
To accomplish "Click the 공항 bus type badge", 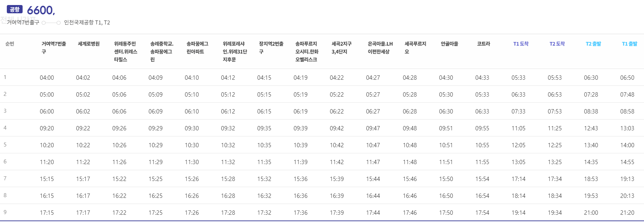I will coord(15,9).
